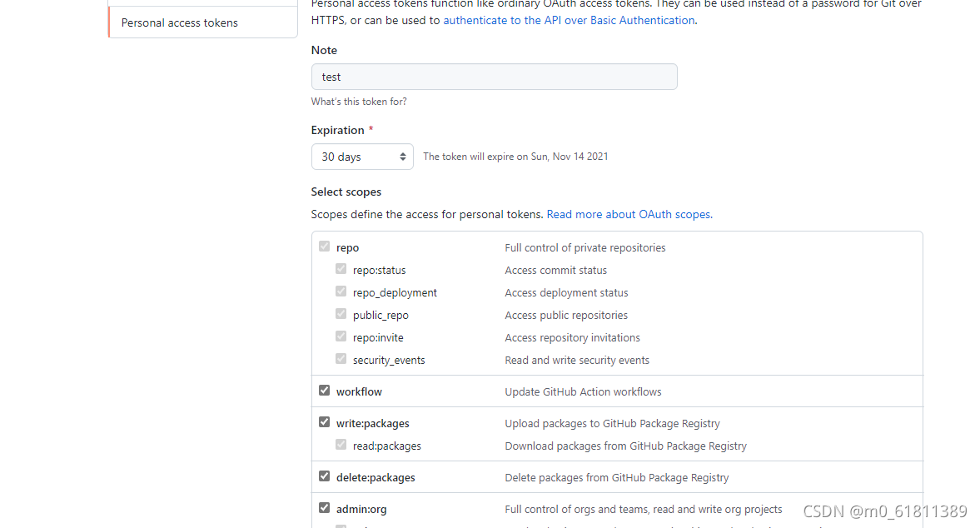This screenshot has width=980, height=528.
Task: Uncheck the delete:packages scope checkbox
Action: (x=324, y=476)
